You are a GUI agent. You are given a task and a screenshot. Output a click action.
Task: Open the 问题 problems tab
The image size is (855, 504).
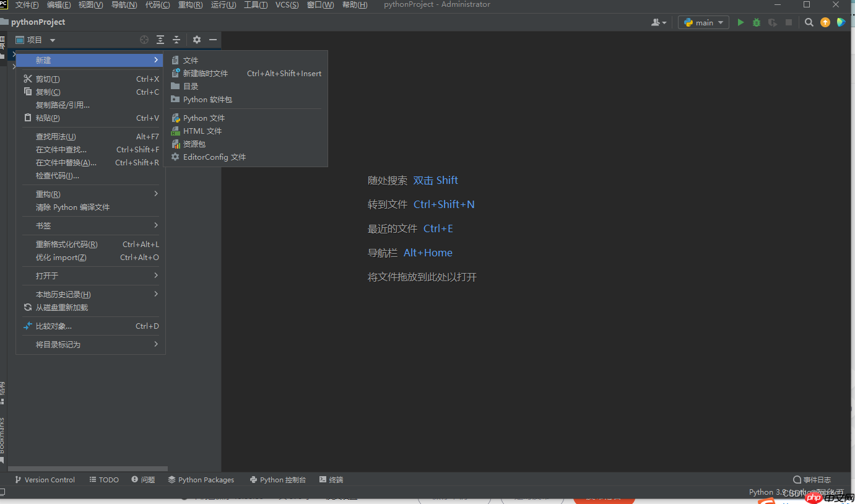click(x=143, y=479)
